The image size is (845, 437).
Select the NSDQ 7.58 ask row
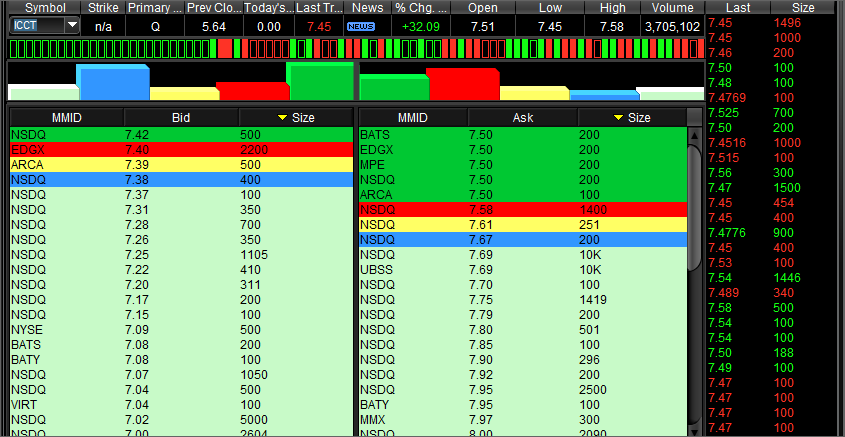click(523, 210)
